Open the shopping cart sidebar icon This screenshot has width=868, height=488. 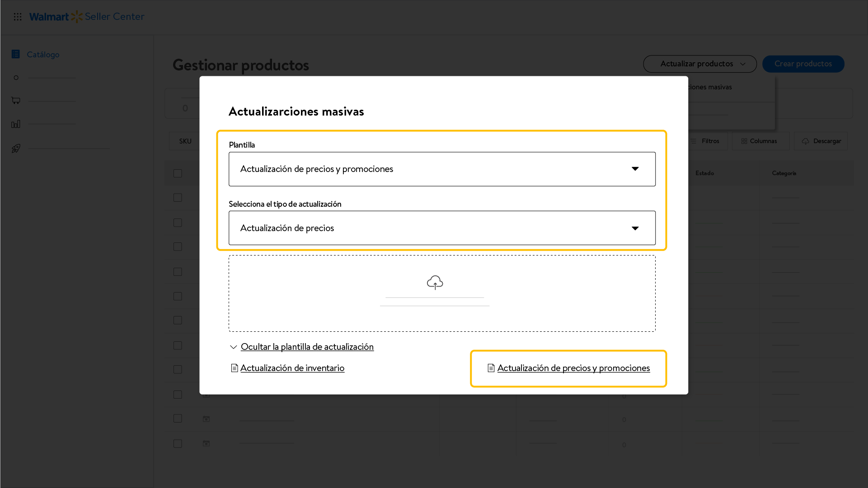(16, 100)
